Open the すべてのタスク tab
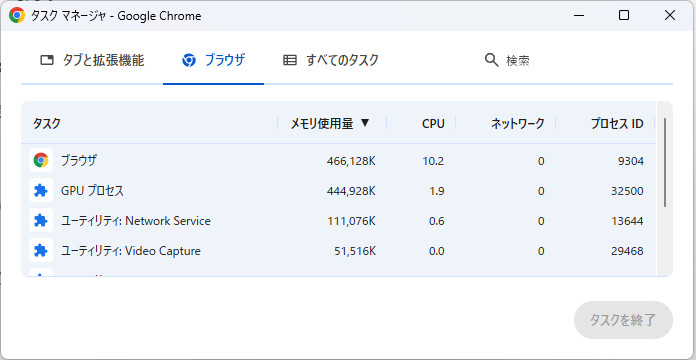The width and height of the screenshot is (696, 360). tap(331, 60)
